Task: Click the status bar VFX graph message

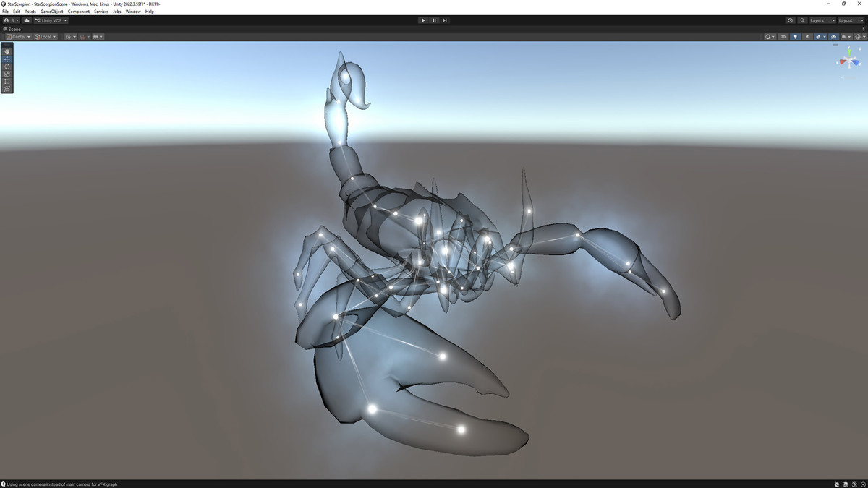Action: coord(61,484)
